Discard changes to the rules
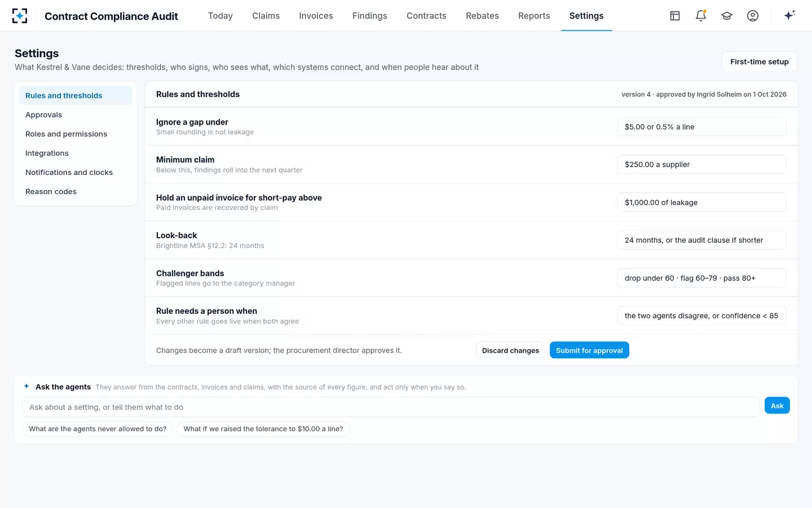 (510, 351)
